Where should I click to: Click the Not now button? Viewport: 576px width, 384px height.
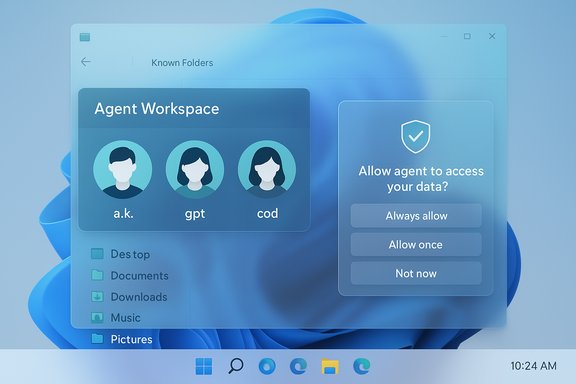pyautogui.click(x=416, y=273)
